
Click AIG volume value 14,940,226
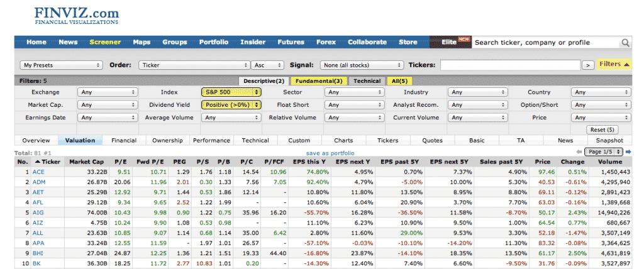coord(613,212)
